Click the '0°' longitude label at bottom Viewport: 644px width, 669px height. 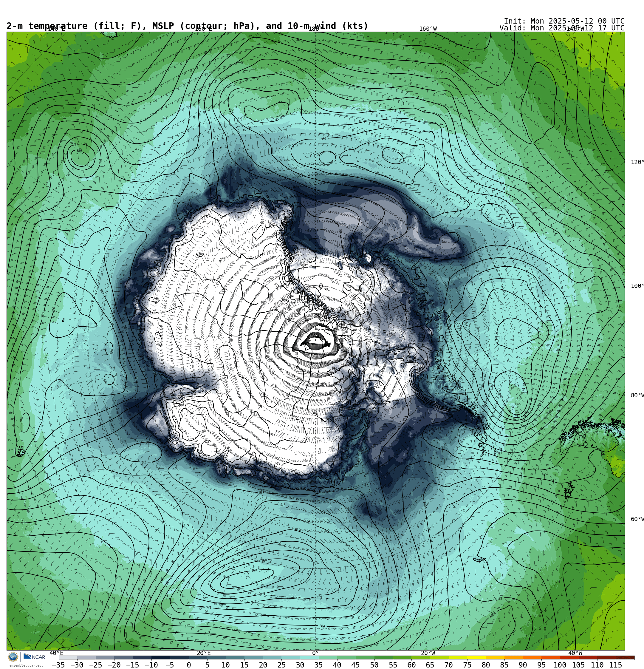[x=315, y=653]
